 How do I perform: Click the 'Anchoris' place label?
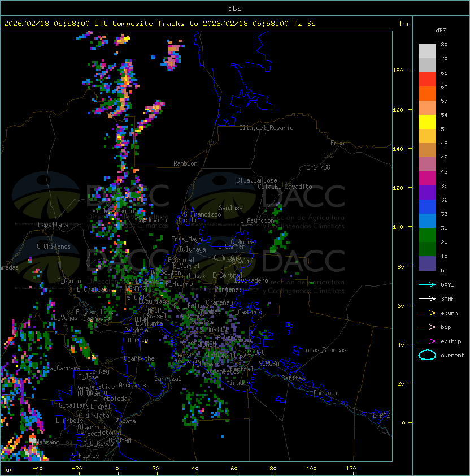click(132, 385)
